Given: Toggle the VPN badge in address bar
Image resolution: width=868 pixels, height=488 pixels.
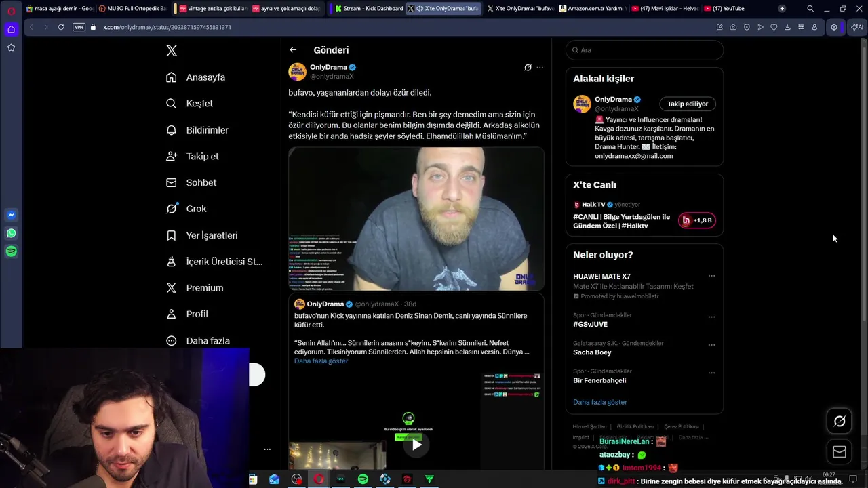Looking at the screenshot, I should (79, 27).
